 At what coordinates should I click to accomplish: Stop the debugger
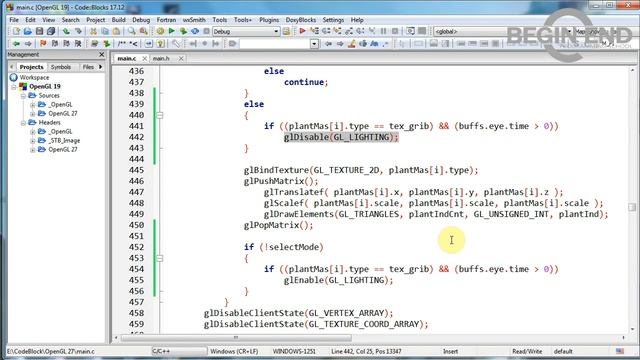click(395, 31)
